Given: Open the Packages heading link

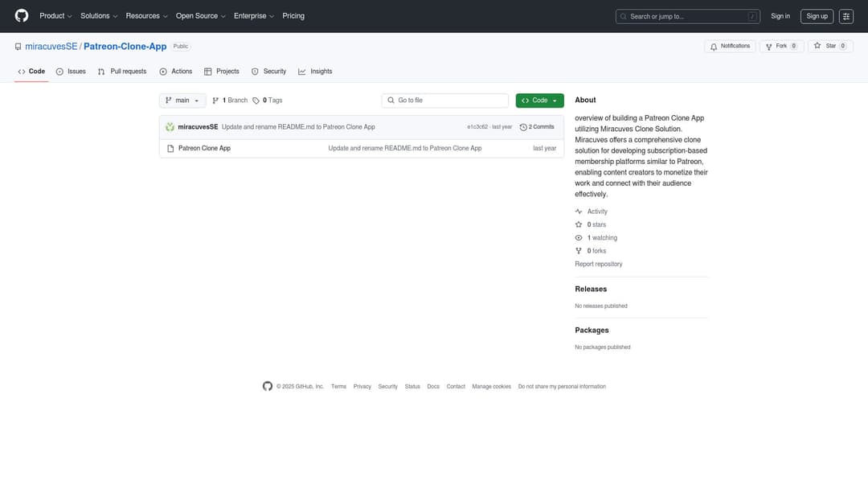Looking at the screenshot, I should coord(592,330).
